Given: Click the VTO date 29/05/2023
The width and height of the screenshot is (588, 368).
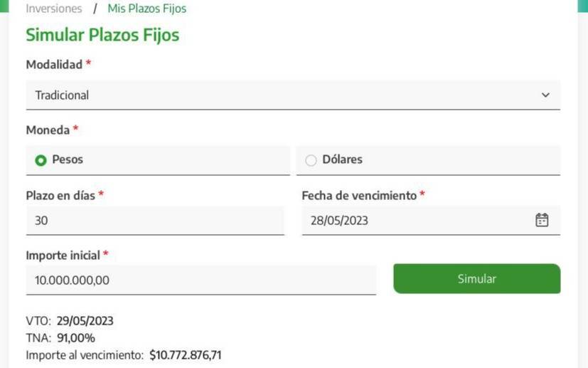Looking at the screenshot, I should pyautogui.click(x=85, y=321).
